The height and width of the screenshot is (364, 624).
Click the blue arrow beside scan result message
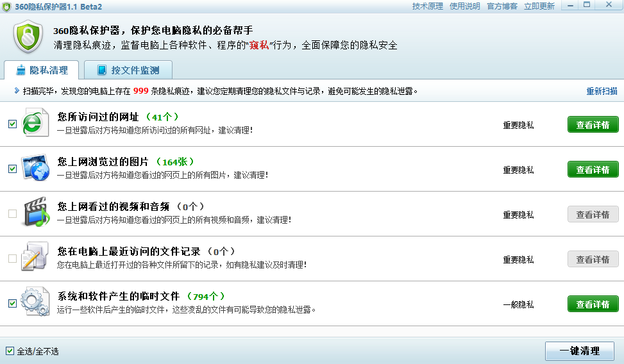tap(17, 91)
